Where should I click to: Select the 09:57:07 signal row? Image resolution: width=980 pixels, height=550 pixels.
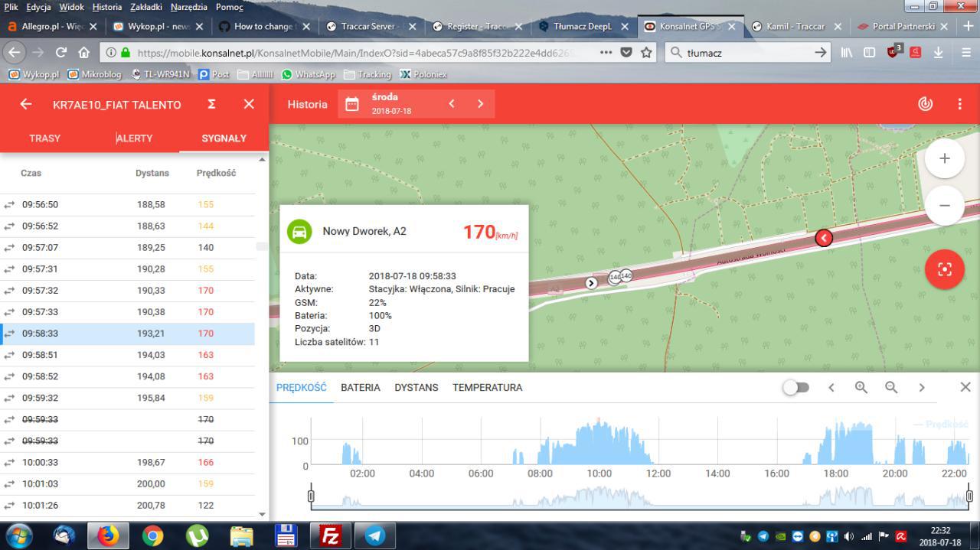tap(128, 248)
